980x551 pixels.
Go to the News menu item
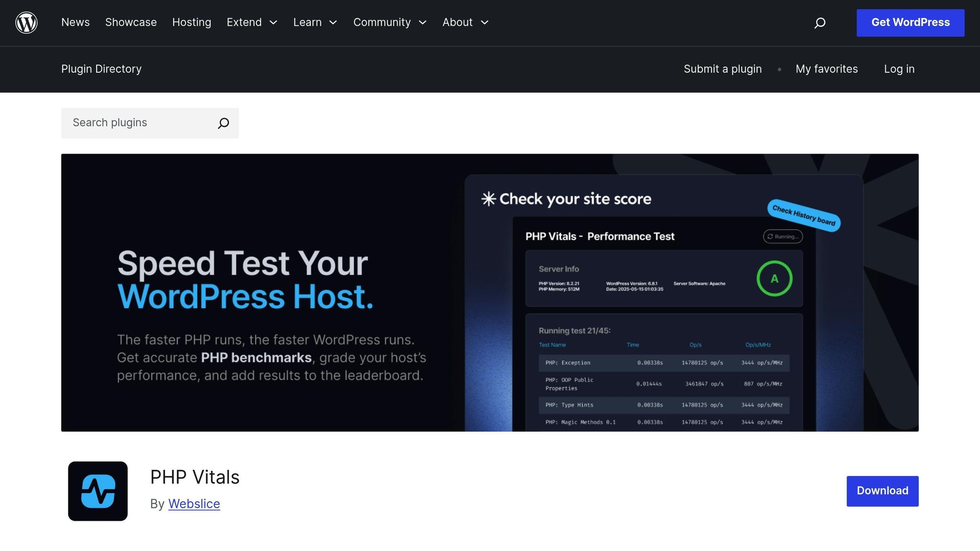(76, 22)
